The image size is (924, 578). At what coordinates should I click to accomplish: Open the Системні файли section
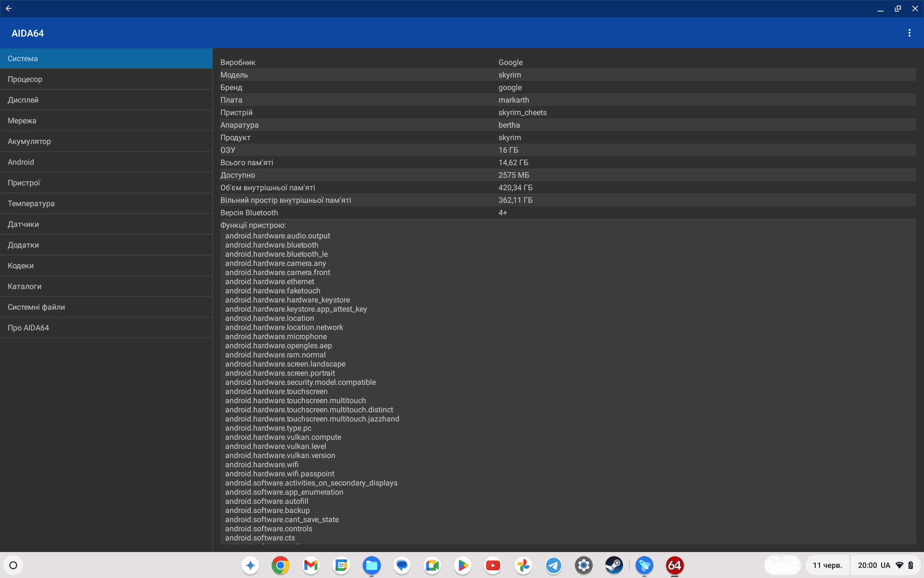click(106, 307)
